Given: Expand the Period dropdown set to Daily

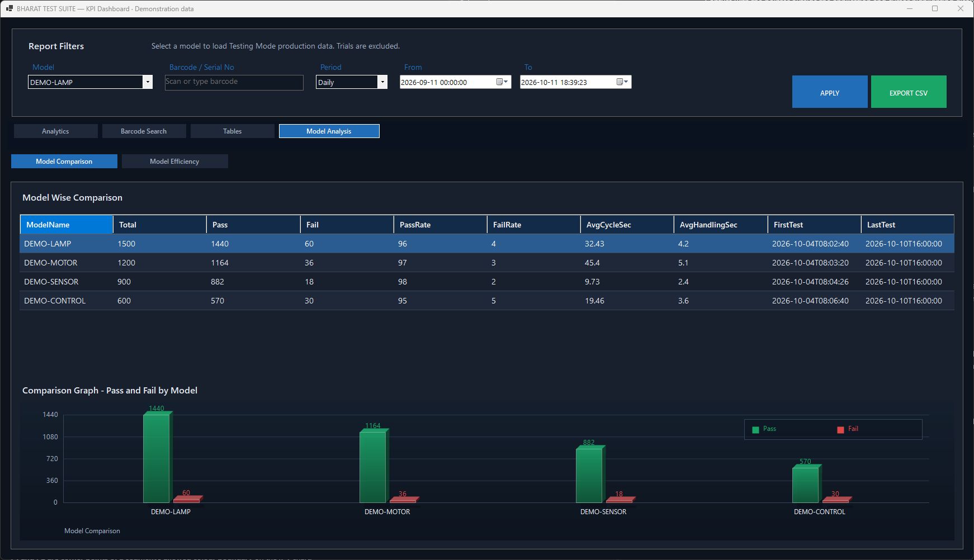Looking at the screenshot, I should point(382,82).
